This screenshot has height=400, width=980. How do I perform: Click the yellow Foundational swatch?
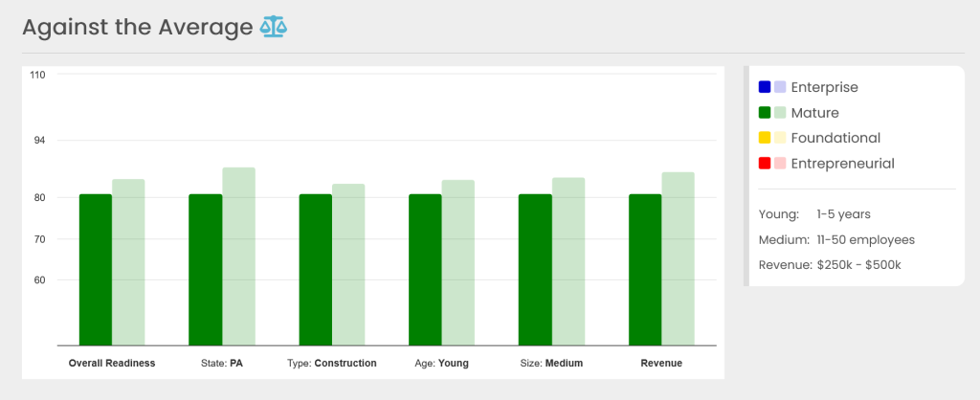[765, 138]
